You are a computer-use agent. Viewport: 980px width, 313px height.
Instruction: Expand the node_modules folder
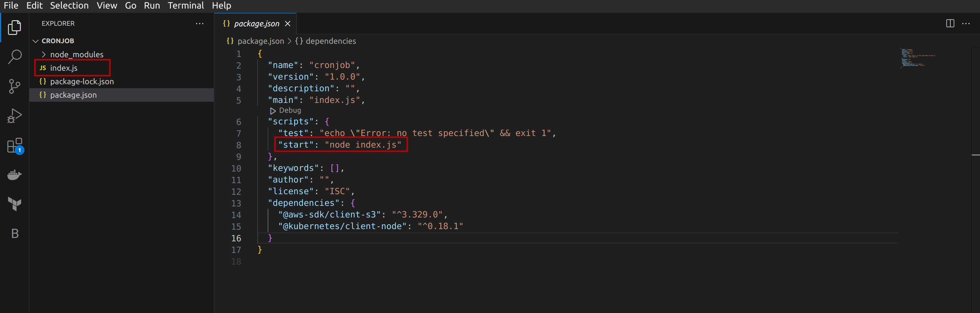click(x=76, y=55)
